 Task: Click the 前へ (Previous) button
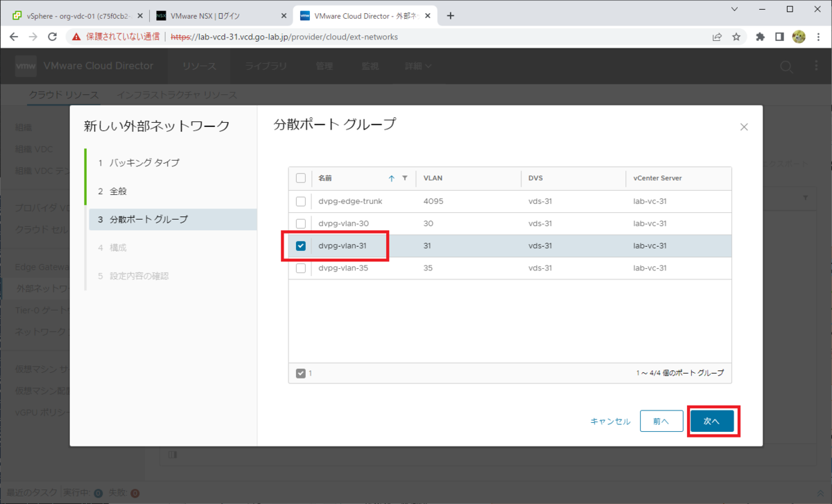point(661,421)
